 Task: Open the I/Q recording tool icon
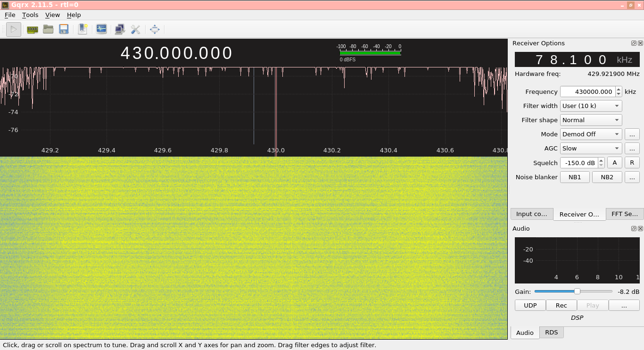101,29
